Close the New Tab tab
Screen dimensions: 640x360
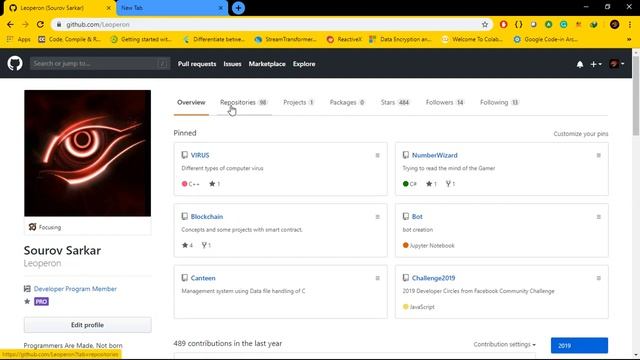click(x=221, y=8)
